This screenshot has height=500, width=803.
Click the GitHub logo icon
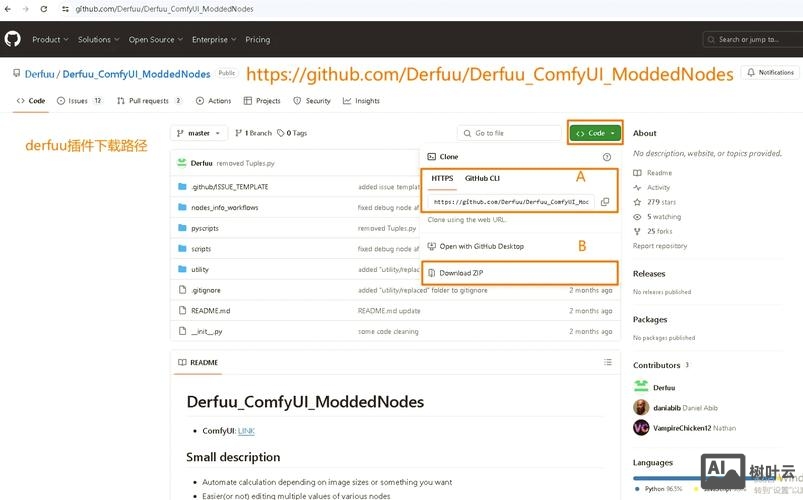click(13, 39)
